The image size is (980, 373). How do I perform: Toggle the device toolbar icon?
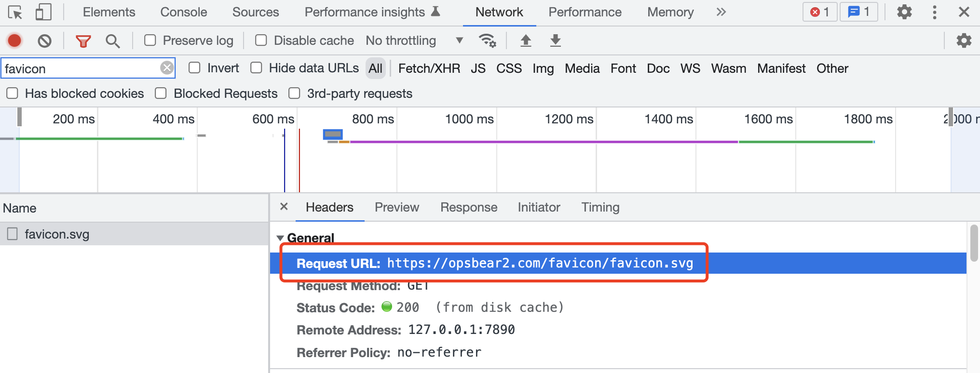tap(43, 13)
